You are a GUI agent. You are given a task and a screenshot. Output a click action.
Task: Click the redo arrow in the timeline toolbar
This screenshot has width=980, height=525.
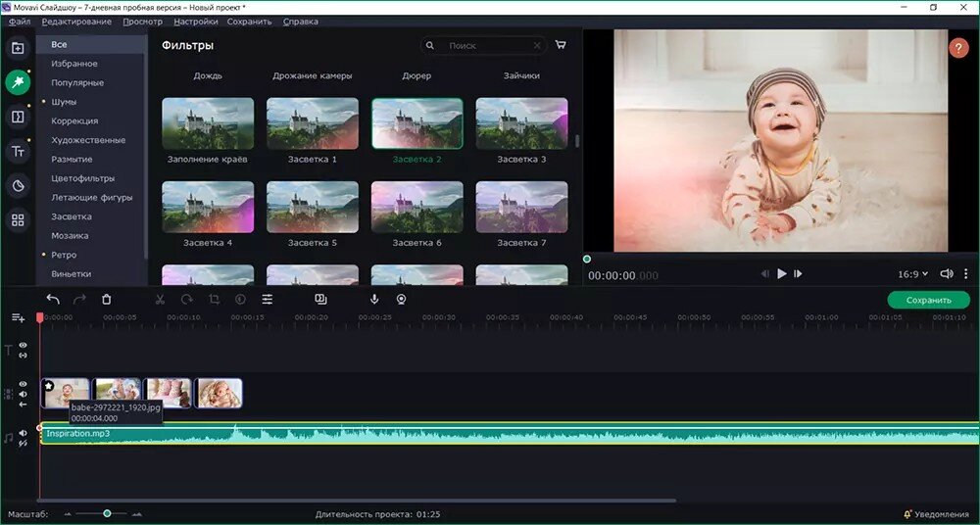pyautogui.click(x=79, y=300)
